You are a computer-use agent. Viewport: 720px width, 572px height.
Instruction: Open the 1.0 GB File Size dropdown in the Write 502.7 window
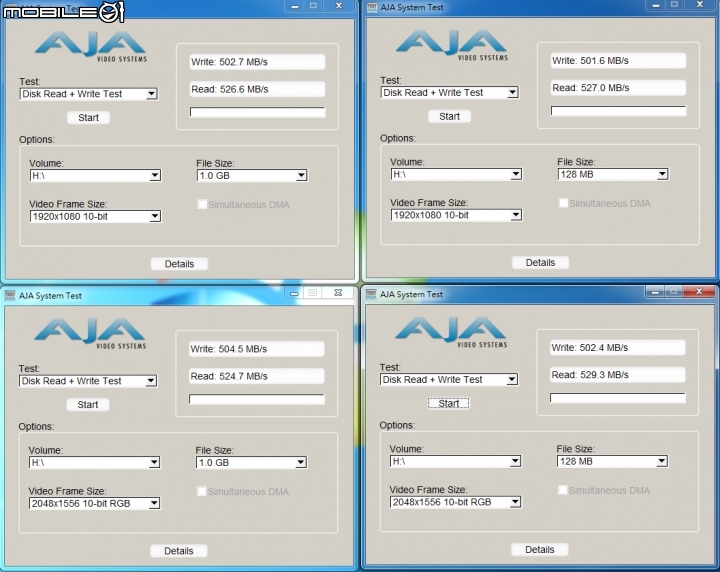click(x=252, y=175)
